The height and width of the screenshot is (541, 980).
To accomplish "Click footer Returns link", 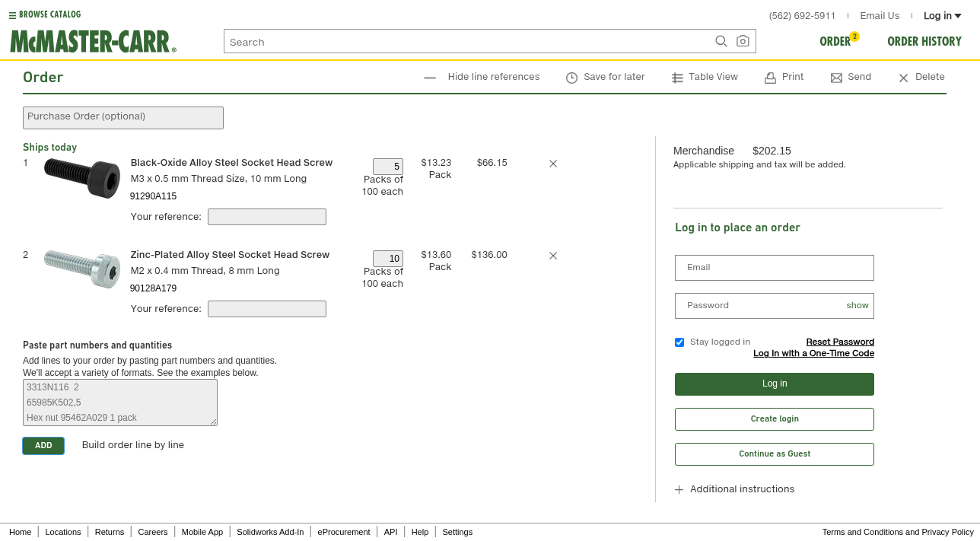I will pyautogui.click(x=110, y=532).
